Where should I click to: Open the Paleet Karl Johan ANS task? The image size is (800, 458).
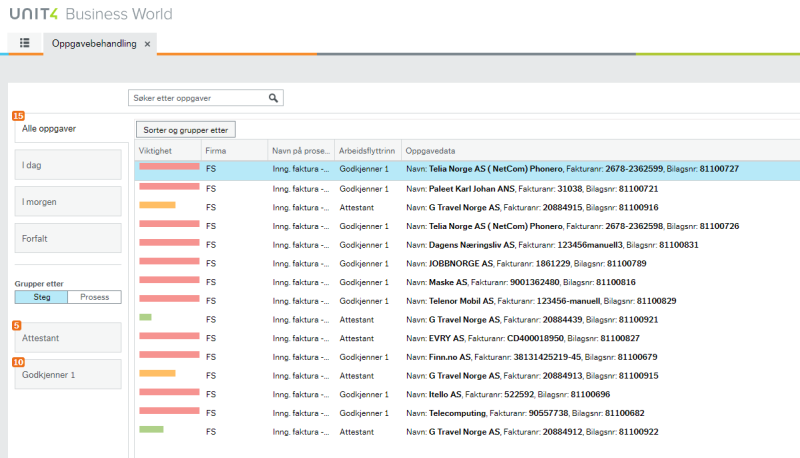pos(467,189)
